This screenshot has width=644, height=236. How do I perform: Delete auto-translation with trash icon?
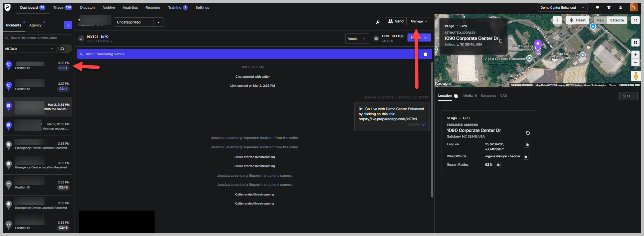pos(425,54)
